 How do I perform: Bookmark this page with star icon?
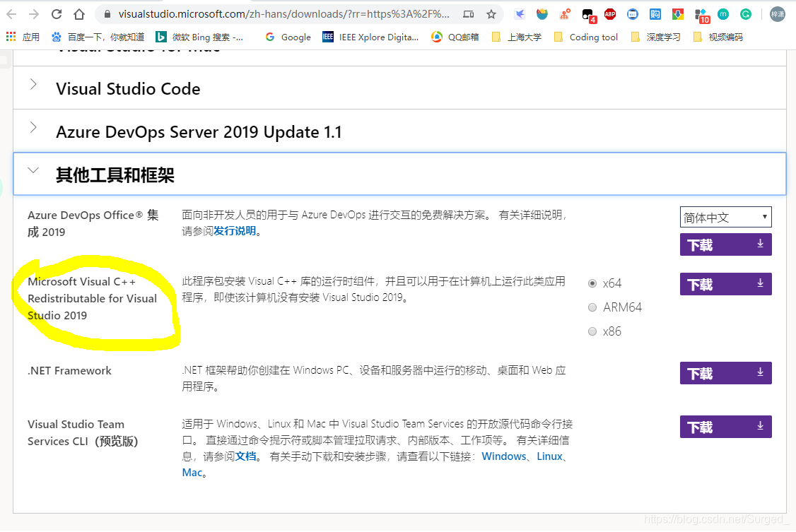point(491,14)
